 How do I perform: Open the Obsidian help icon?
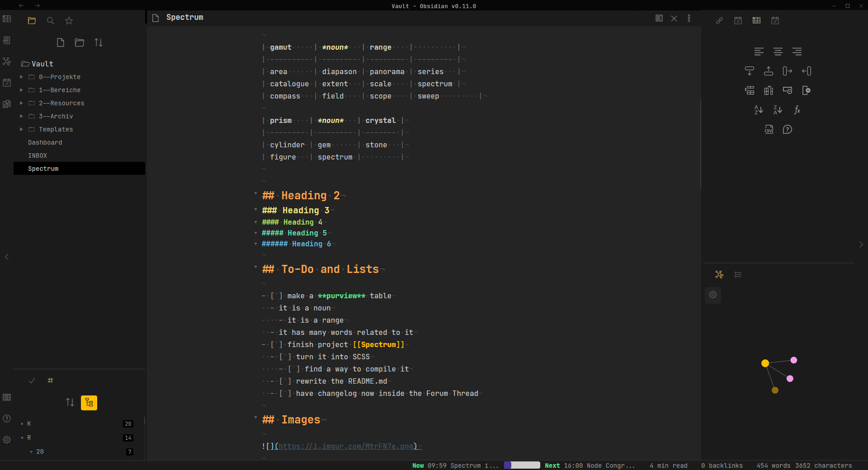7,418
